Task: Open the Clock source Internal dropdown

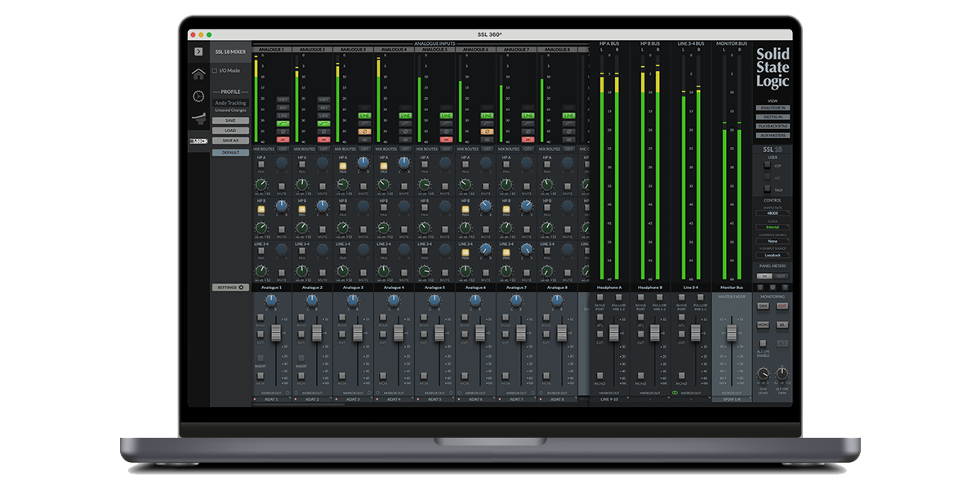Action: pyautogui.click(x=773, y=227)
